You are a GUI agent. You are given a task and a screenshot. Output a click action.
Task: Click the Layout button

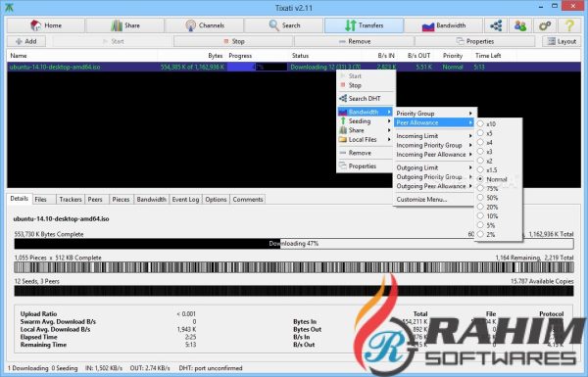[x=562, y=41]
